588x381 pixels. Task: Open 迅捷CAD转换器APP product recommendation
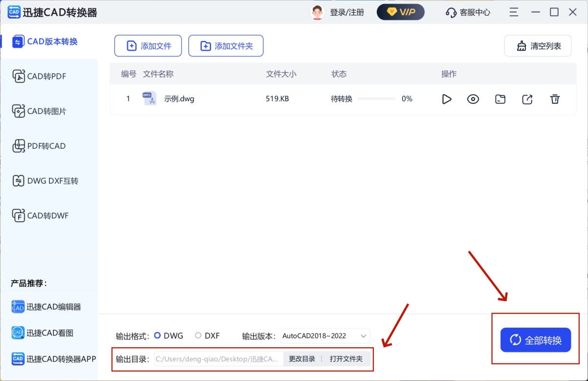pyautogui.click(x=53, y=359)
